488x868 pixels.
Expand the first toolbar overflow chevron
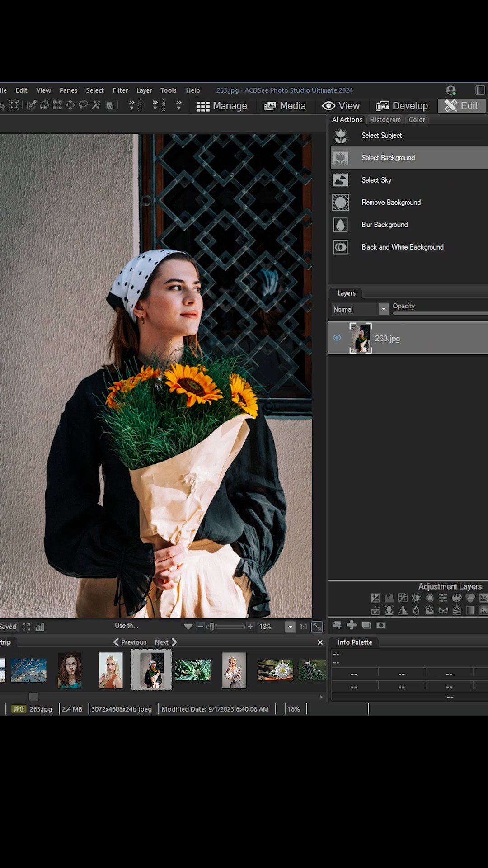coord(131,105)
